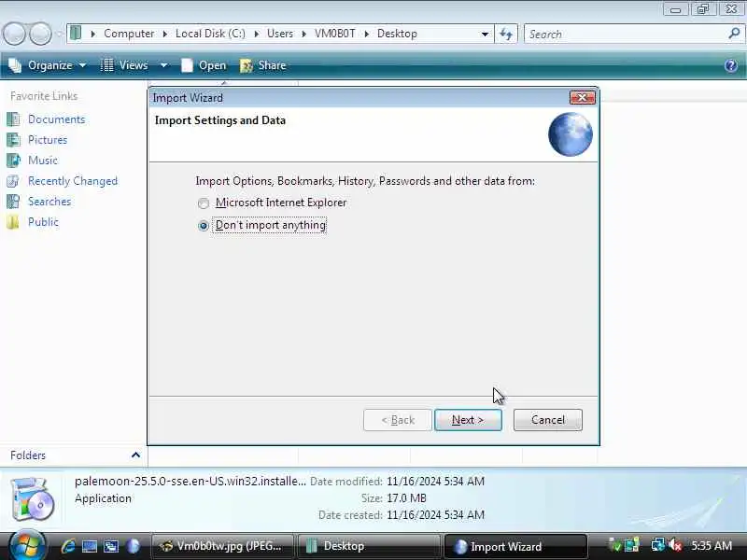
Task: Refresh the Explorer folder view
Action: [x=506, y=35]
